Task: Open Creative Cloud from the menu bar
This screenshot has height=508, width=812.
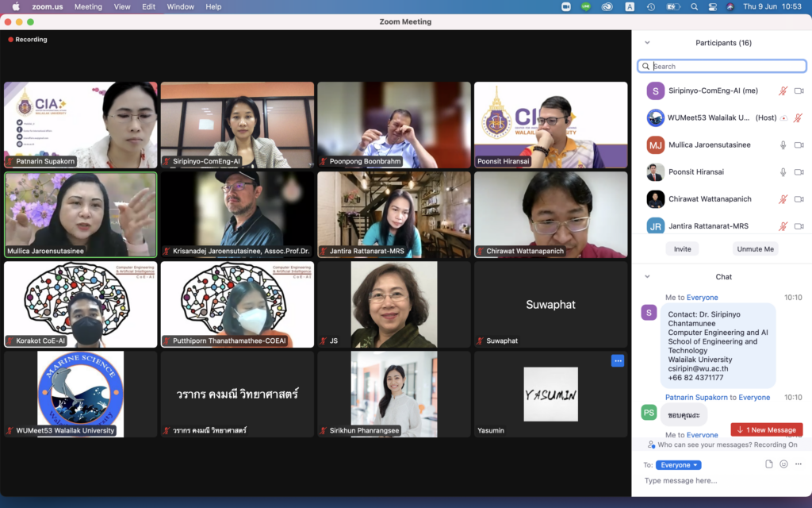Action: tap(607, 6)
